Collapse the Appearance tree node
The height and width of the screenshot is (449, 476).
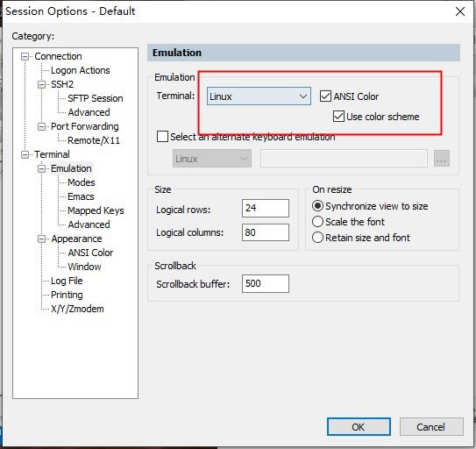pos(41,239)
